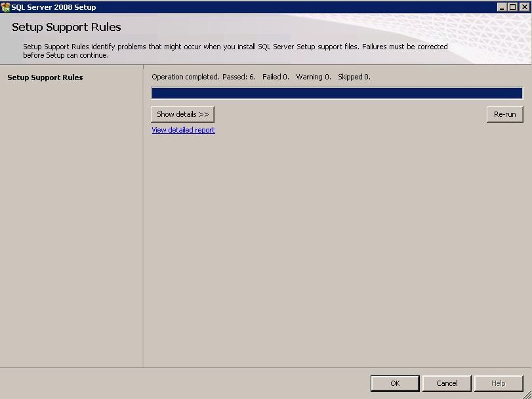This screenshot has width=532, height=399.
Task: Click the window resize grip in the corner
Action: coord(528,395)
